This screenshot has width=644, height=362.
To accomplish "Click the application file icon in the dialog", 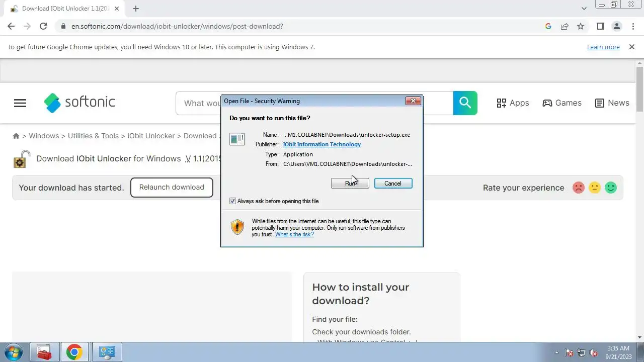I will [x=237, y=139].
